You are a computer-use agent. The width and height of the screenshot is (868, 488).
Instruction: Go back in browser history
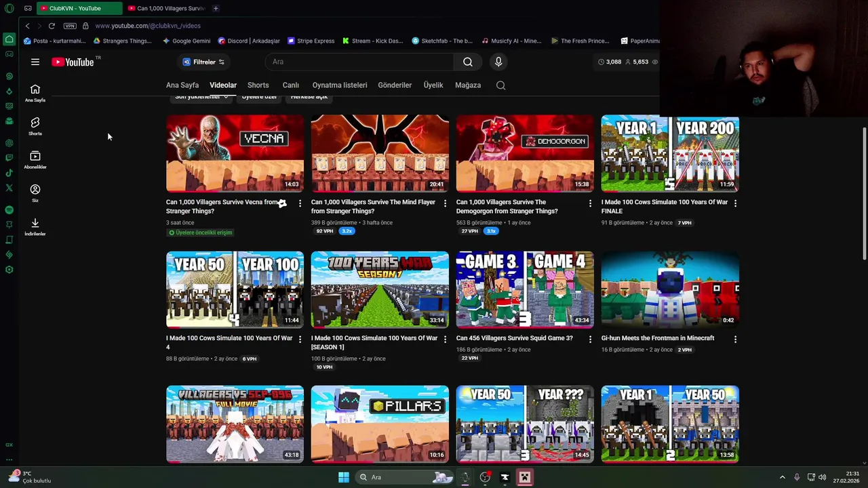click(27, 26)
